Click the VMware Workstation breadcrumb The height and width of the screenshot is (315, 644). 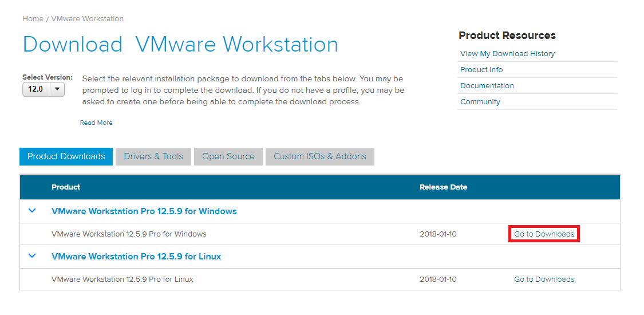click(x=88, y=19)
